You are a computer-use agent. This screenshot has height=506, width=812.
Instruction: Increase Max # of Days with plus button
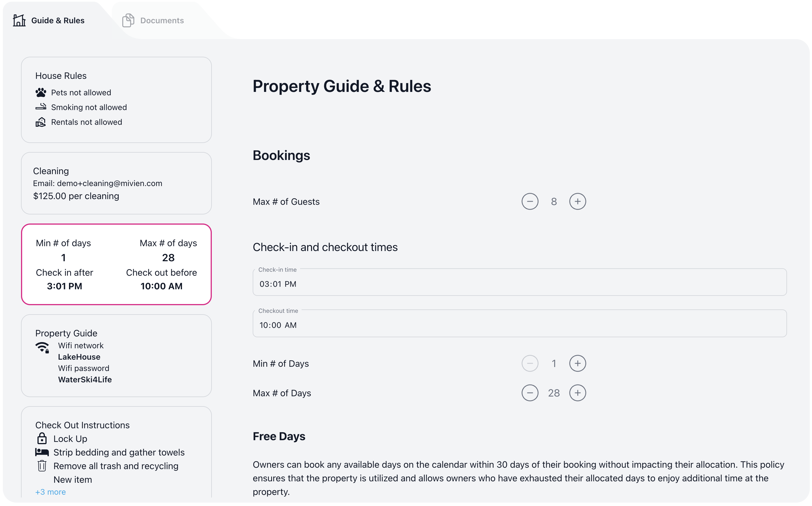click(x=577, y=393)
